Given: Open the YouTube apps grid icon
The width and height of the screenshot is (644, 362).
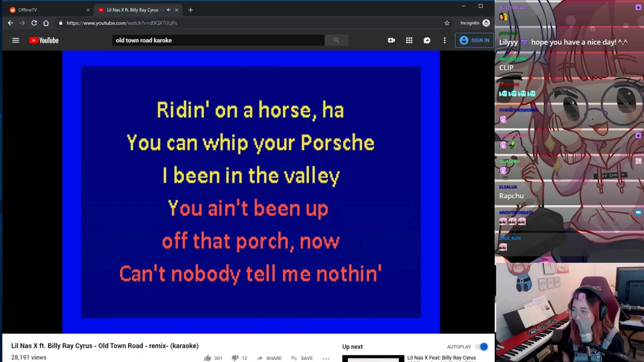Looking at the screenshot, I should click(x=409, y=40).
